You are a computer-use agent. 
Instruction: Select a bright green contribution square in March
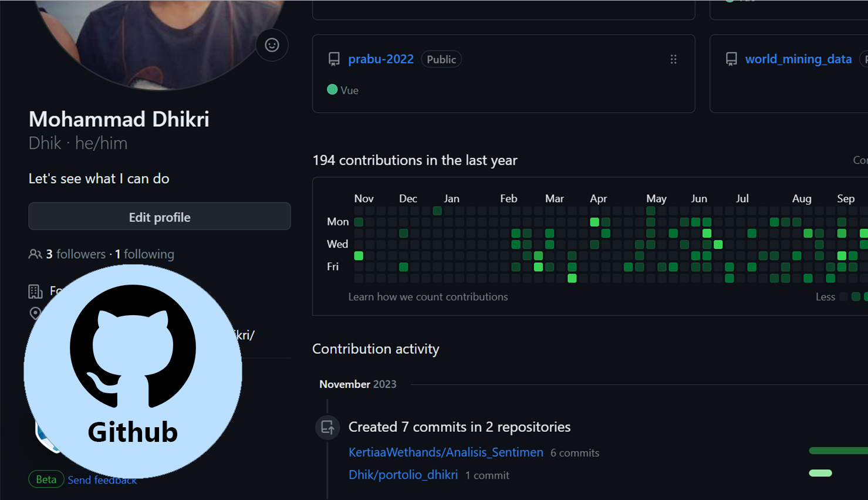(571, 278)
